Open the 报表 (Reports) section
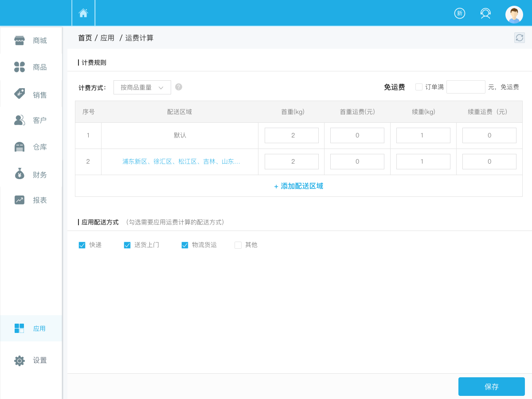This screenshot has width=532, height=399. click(31, 200)
